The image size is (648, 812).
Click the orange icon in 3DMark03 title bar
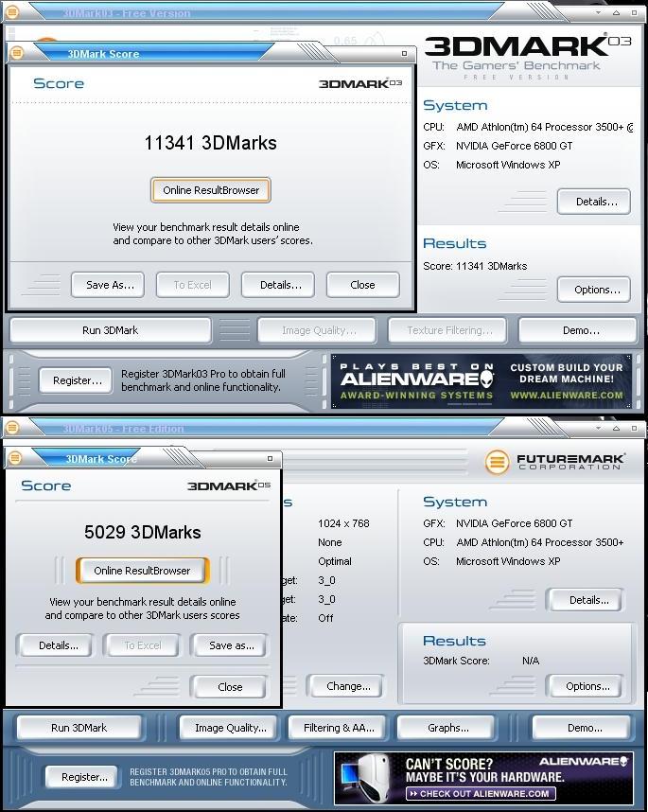click(x=12, y=11)
